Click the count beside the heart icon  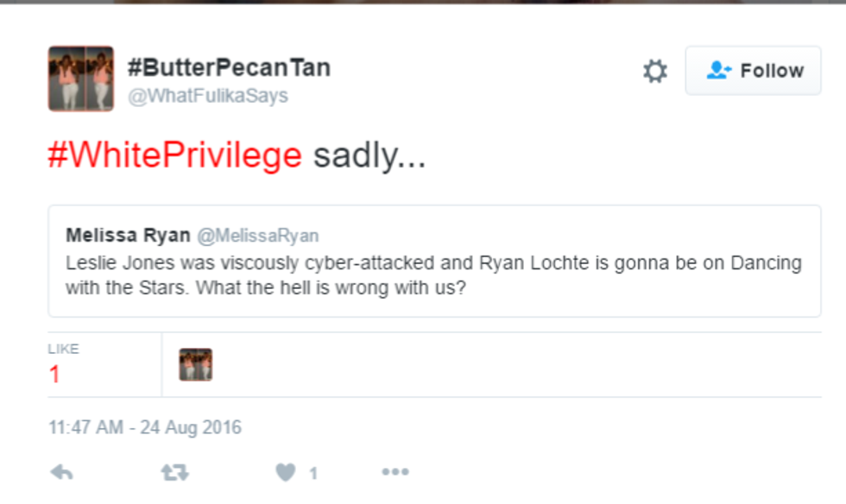pyautogui.click(x=313, y=473)
